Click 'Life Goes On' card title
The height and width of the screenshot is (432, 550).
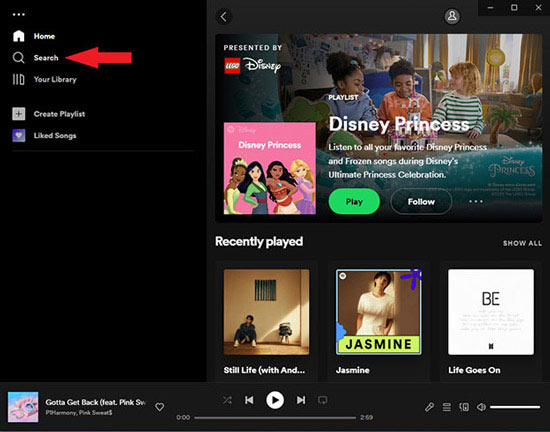474,370
